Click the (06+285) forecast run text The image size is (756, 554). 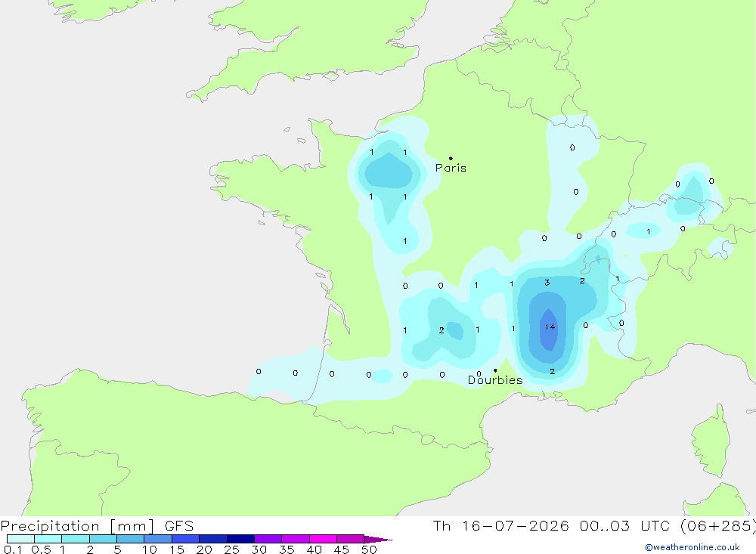[718, 526]
